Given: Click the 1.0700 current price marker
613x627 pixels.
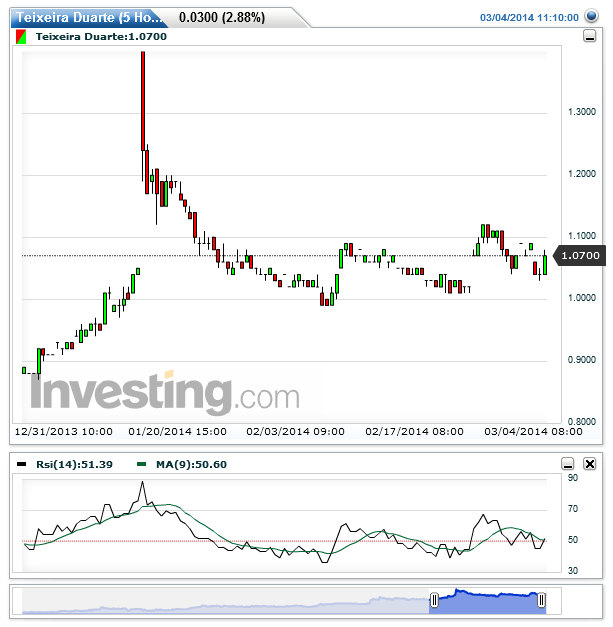Looking at the screenshot, I should [x=579, y=256].
